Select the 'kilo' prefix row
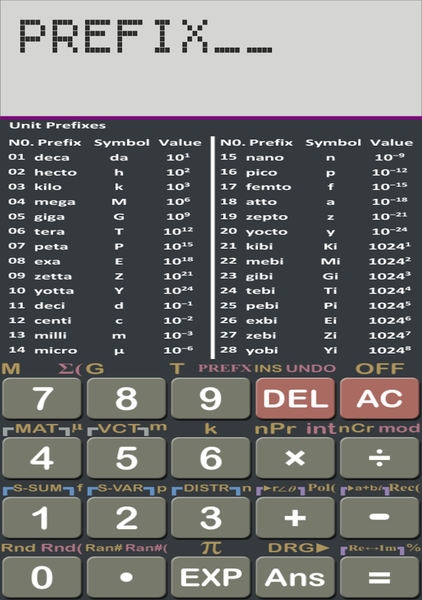 tap(99, 187)
